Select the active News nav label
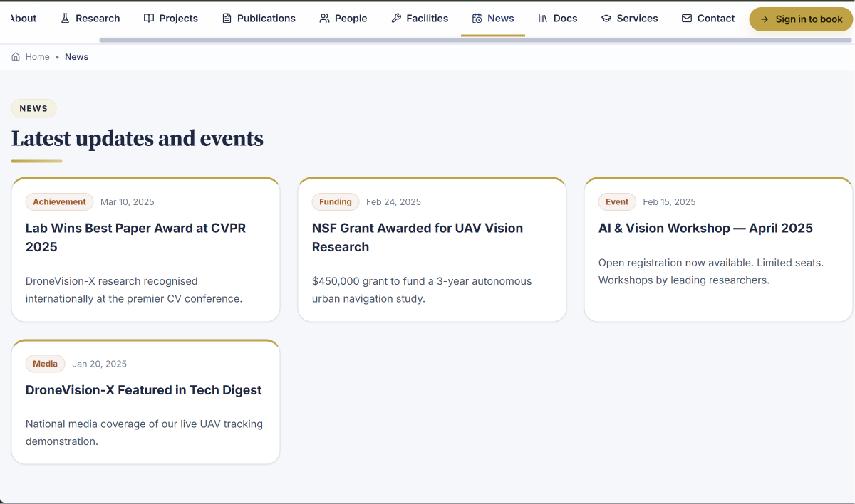Screen dimensions: 855x504 pyautogui.click(x=501, y=19)
